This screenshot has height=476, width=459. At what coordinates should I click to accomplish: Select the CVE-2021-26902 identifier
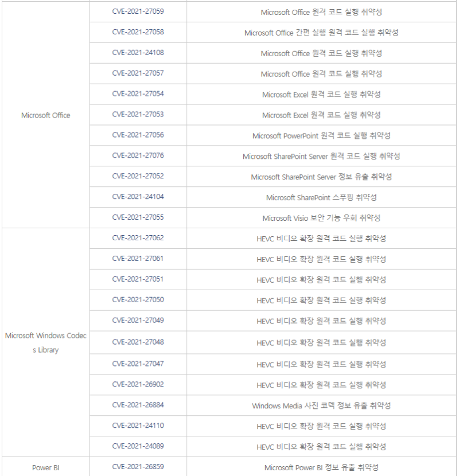pos(138,385)
